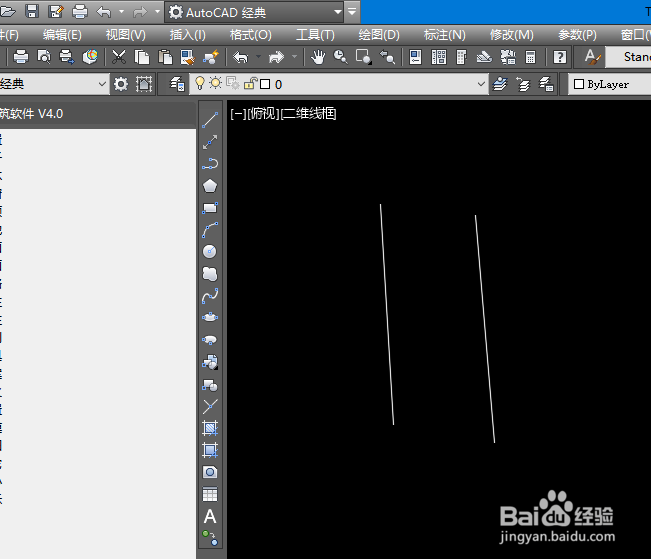Image resolution: width=651 pixels, height=559 pixels.
Task: Open the Make Block tool
Action: (x=210, y=385)
